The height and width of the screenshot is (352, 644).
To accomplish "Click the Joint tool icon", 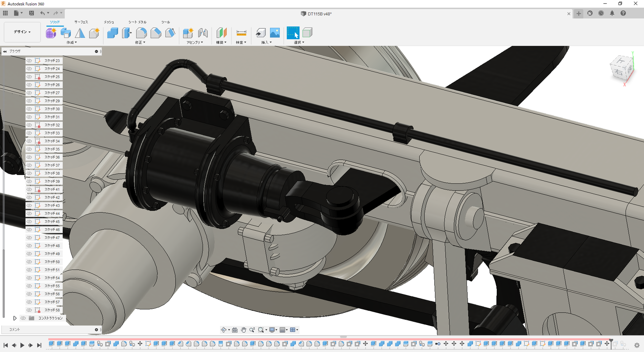I will coord(203,33).
